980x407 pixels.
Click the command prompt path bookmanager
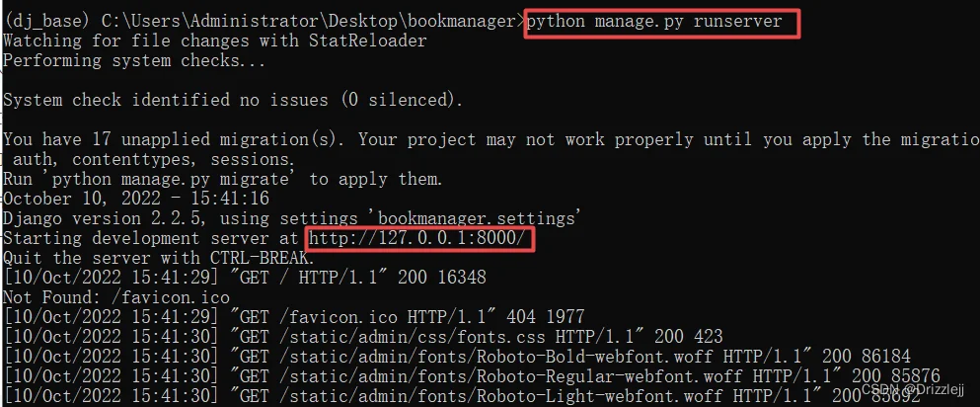465,22
